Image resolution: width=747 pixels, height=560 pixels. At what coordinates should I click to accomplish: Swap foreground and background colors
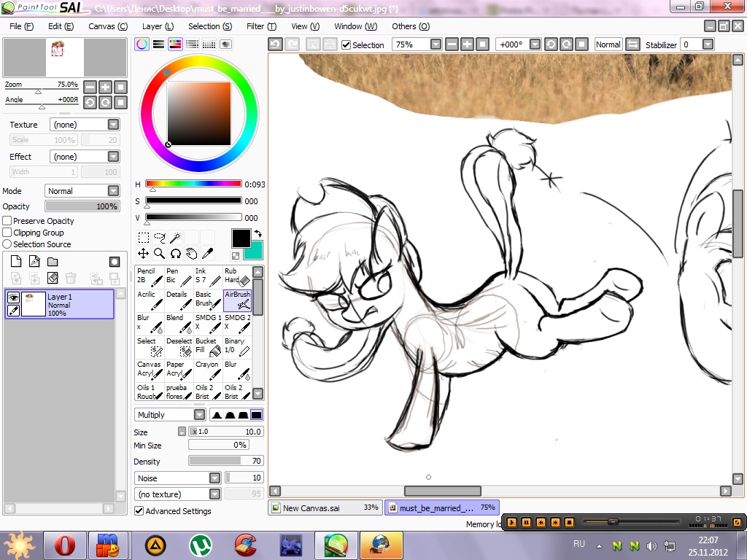(258, 233)
